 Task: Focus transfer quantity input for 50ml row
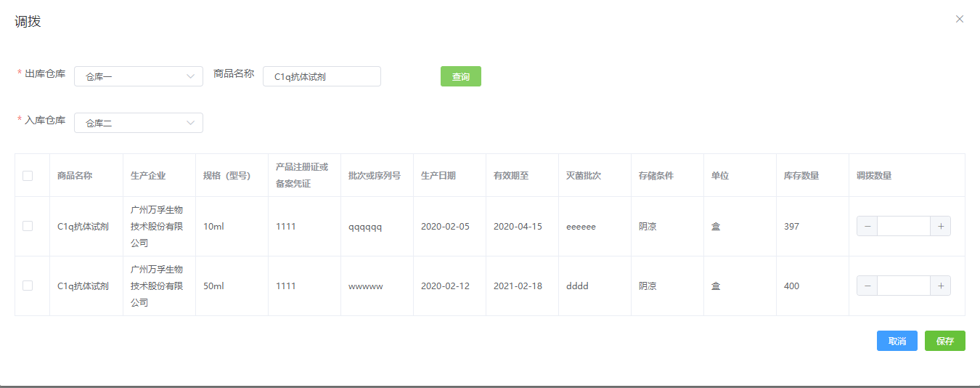point(904,286)
